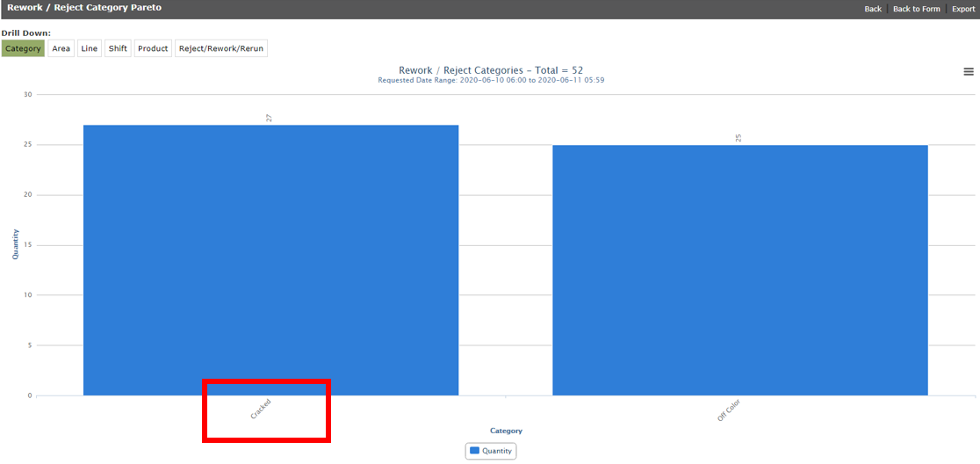The width and height of the screenshot is (980, 464).
Task: Switch drill down to Area
Action: click(61, 49)
